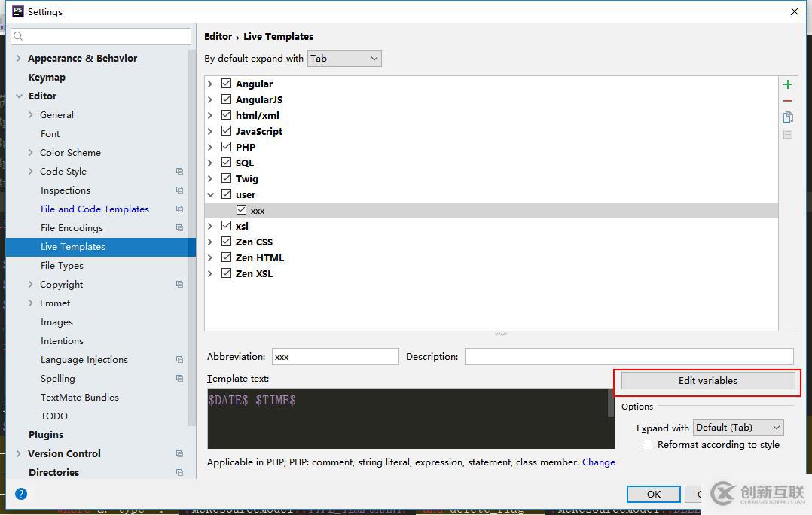Expand the JavaScript template group

point(210,131)
